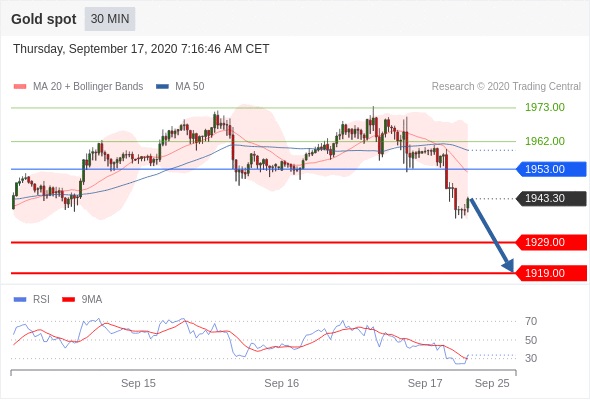Screen dimensions: 590x400
Task: Click the 1973.00 resistance level label
Action: coord(545,107)
